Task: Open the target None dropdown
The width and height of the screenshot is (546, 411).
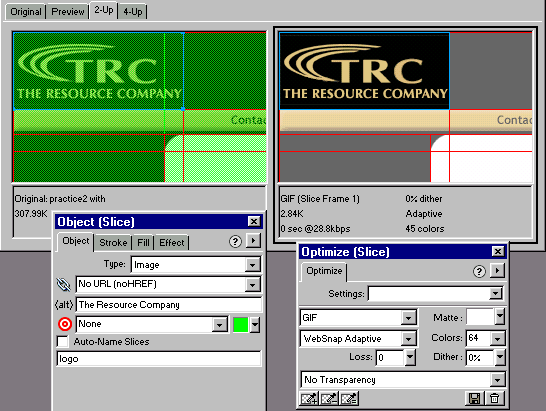Action: pos(220,325)
